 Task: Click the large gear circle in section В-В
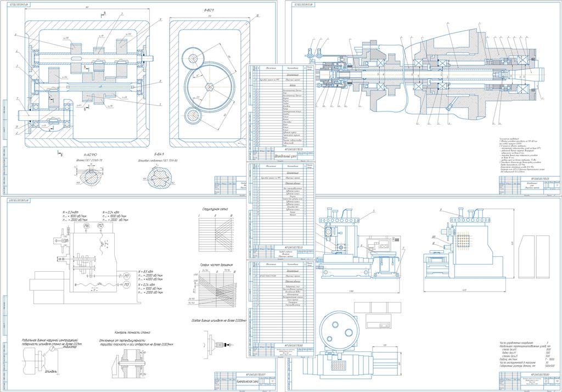point(210,86)
